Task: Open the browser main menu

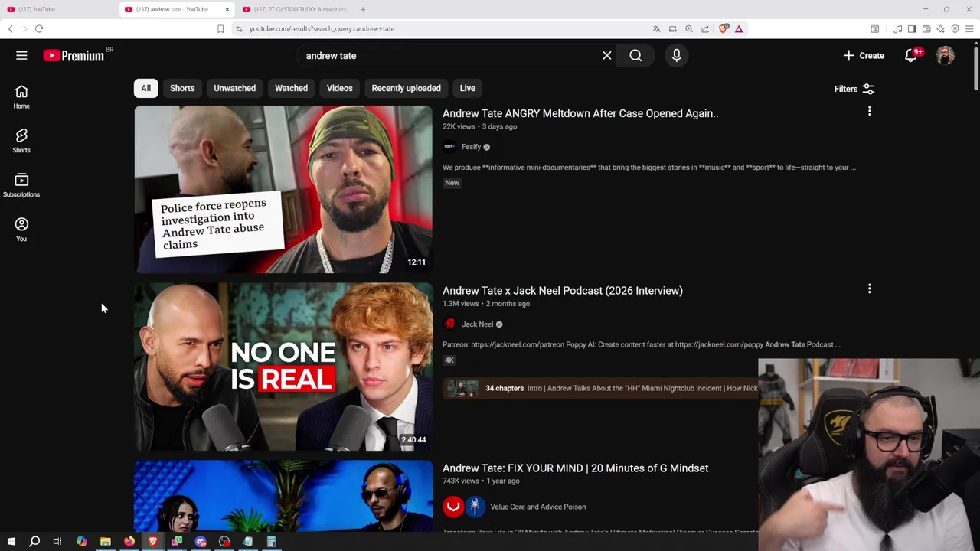Action: tap(969, 29)
